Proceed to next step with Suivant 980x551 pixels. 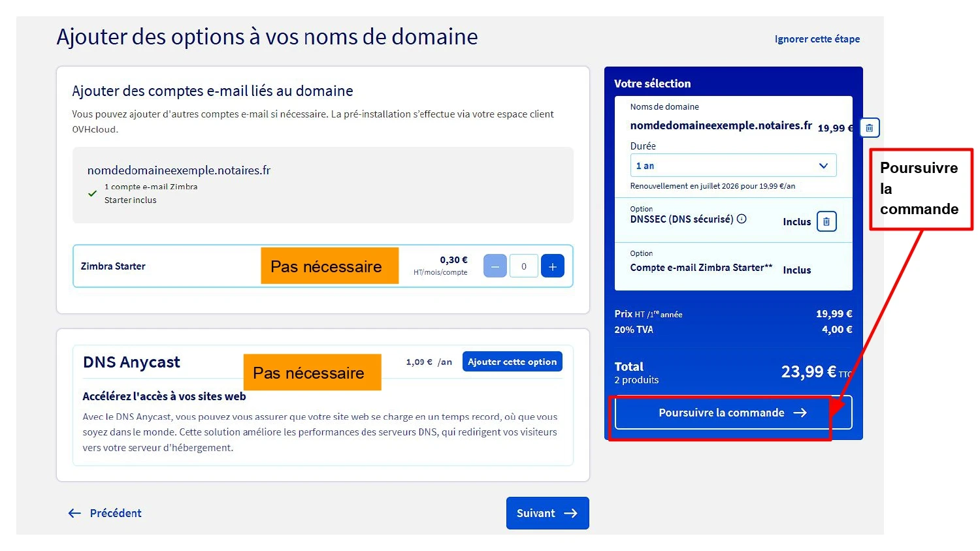pos(547,513)
